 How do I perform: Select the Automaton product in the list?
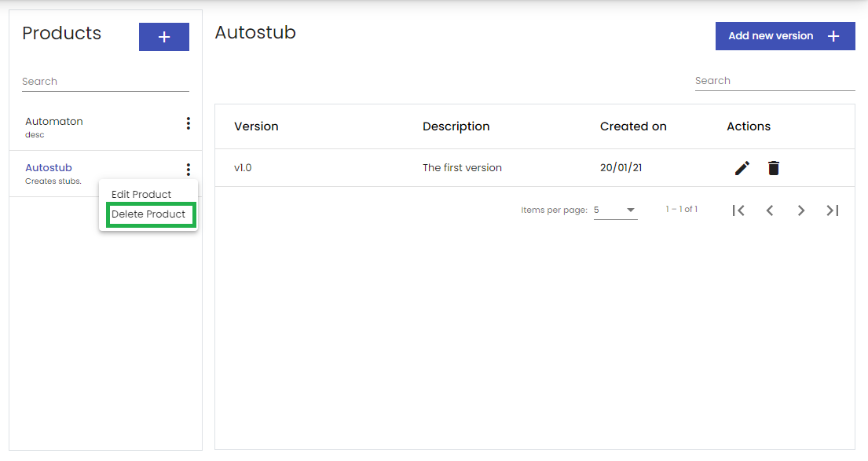point(106,127)
